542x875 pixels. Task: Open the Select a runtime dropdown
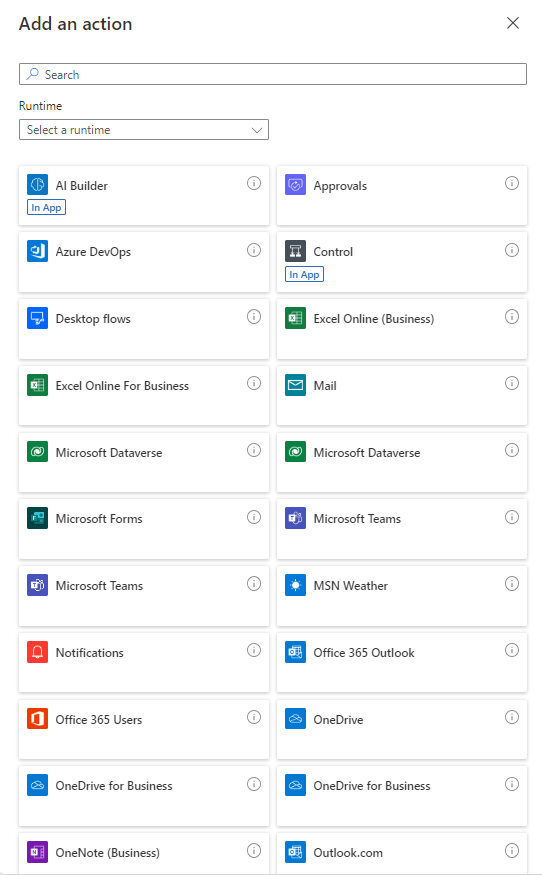(x=144, y=129)
